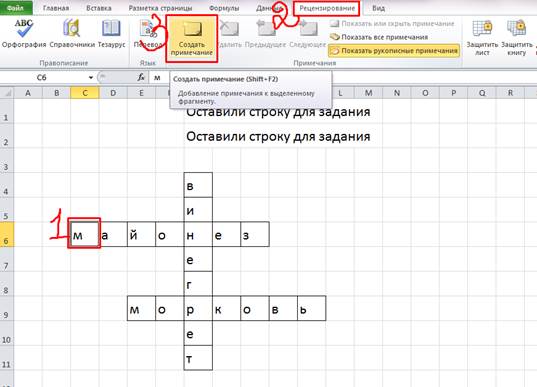Switch to the Главная tab
Image resolution: width=537 pixels, height=387 pixels.
click(x=56, y=8)
